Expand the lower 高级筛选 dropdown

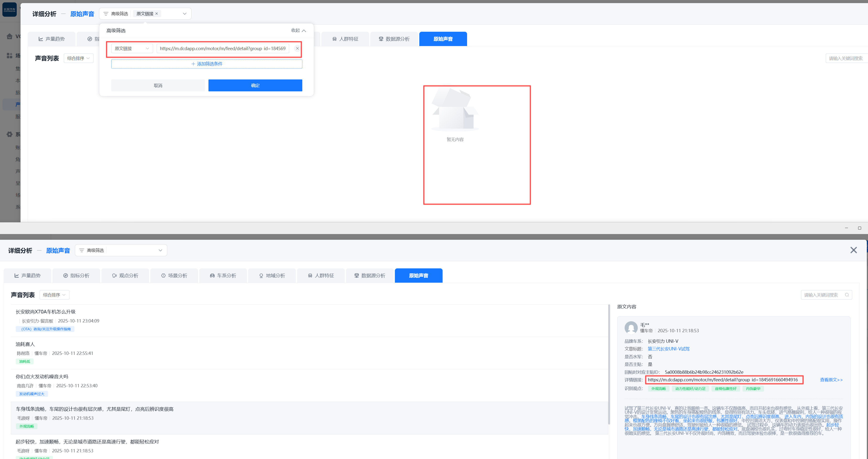pos(160,250)
